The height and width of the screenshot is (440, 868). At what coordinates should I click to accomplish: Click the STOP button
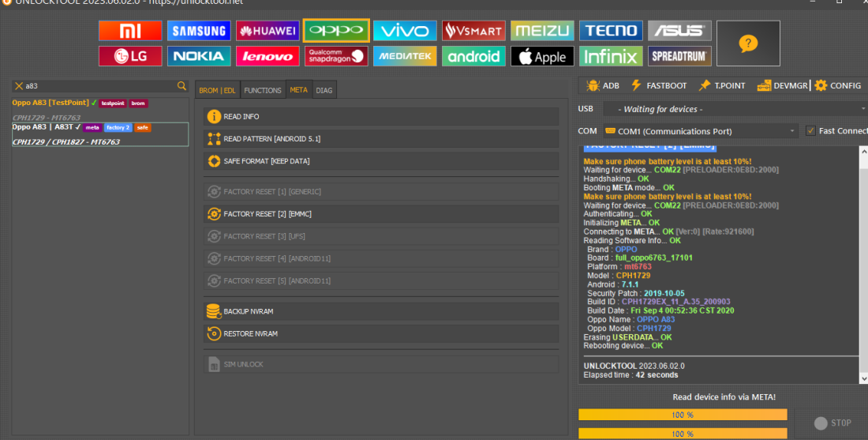(x=832, y=423)
